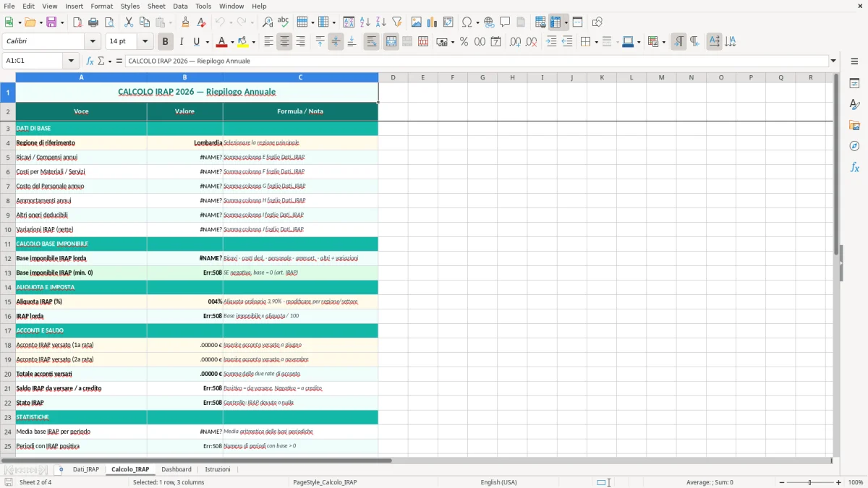
Task: Click zoom out minus button
Action: click(780, 482)
